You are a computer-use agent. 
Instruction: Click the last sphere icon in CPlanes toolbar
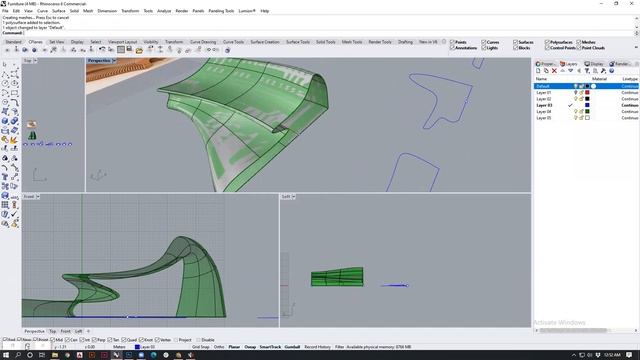227,50
